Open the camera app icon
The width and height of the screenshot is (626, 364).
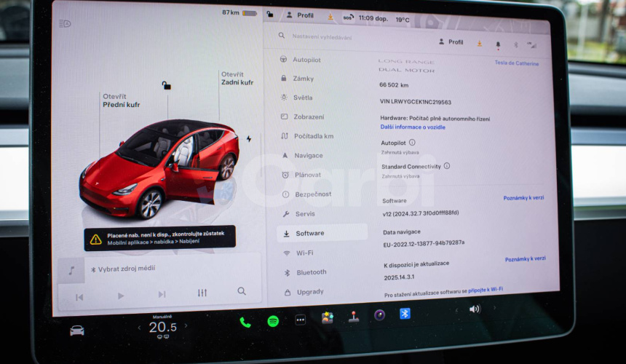coord(379,315)
